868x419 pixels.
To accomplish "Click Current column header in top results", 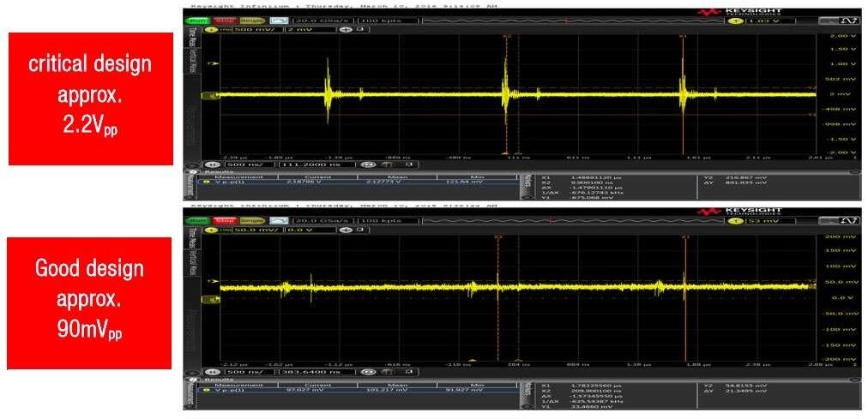I will pyautogui.click(x=317, y=177).
